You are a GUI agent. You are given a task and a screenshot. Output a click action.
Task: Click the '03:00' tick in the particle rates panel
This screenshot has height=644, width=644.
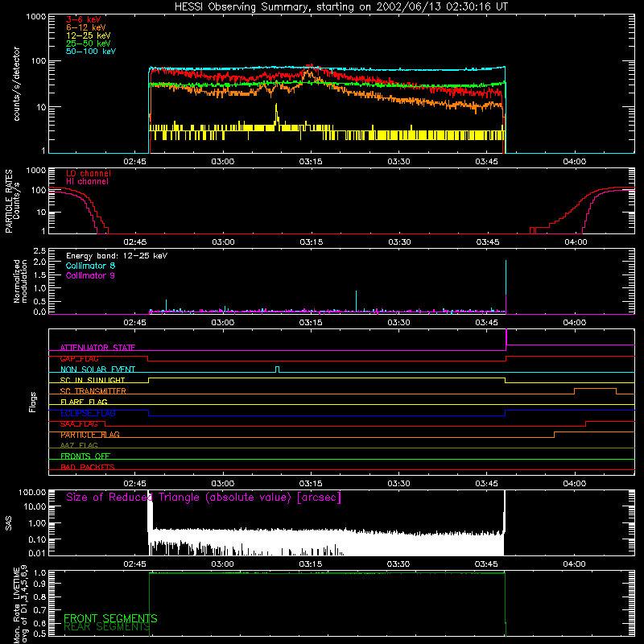click(x=224, y=242)
